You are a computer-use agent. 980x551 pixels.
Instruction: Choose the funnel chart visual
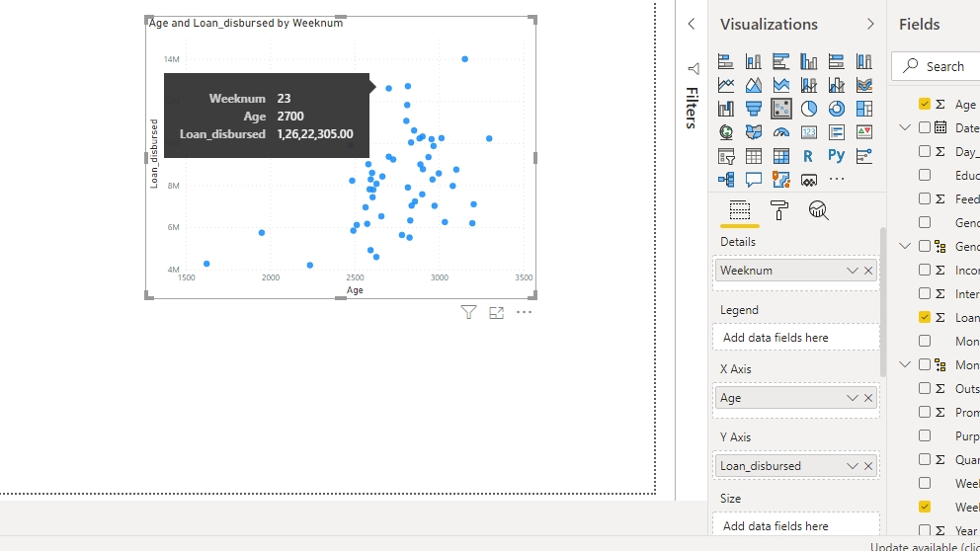tap(754, 109)
